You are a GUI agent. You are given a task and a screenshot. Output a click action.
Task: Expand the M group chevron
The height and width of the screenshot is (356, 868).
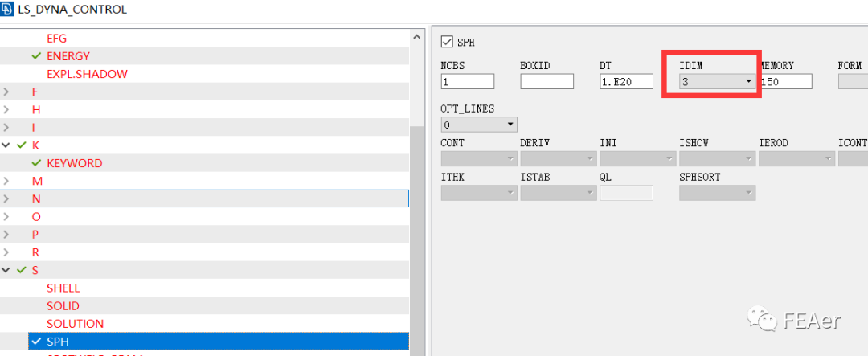(6, 181)
